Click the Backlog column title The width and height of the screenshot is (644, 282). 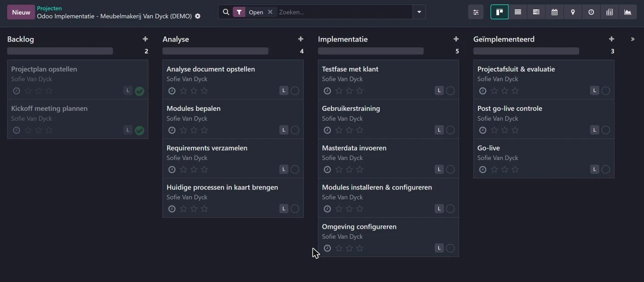click(x=21, y=39)
